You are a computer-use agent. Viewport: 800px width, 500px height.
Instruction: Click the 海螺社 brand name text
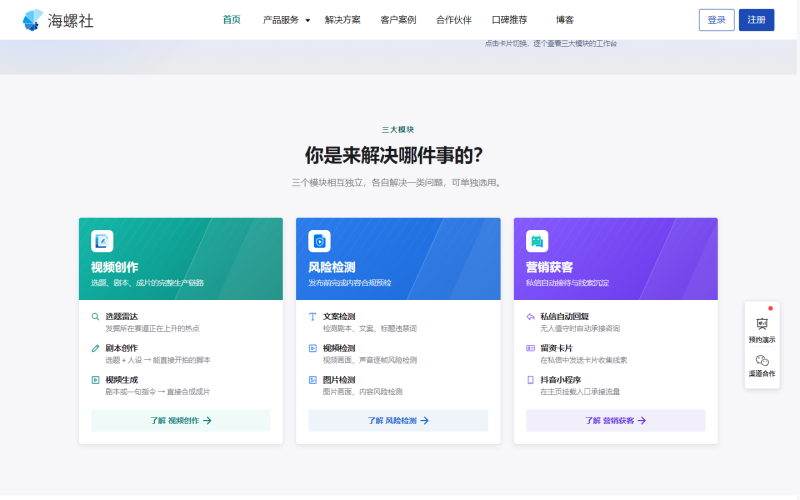pos(71,20)
